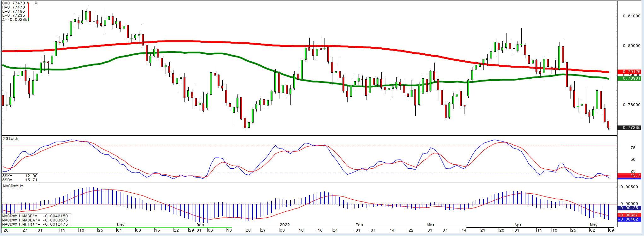Click the 2022 year label on time axis
Screen dimensions: 644x236
click(284, 225)
